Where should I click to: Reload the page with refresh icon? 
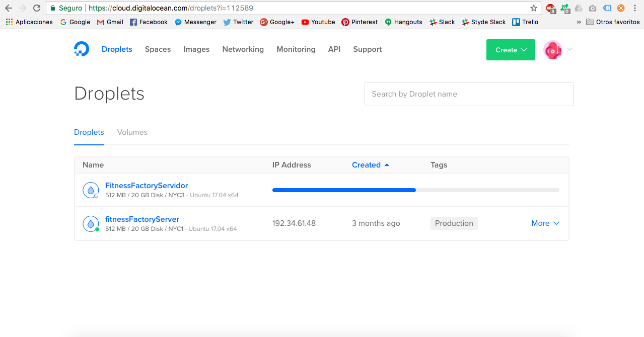tap(37, 8)
